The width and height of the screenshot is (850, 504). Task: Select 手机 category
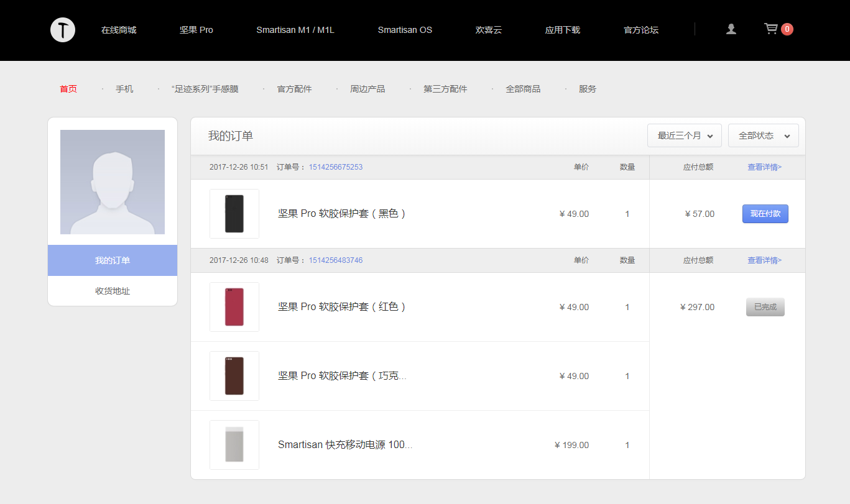pyautogui.click(x=124, y=89)
